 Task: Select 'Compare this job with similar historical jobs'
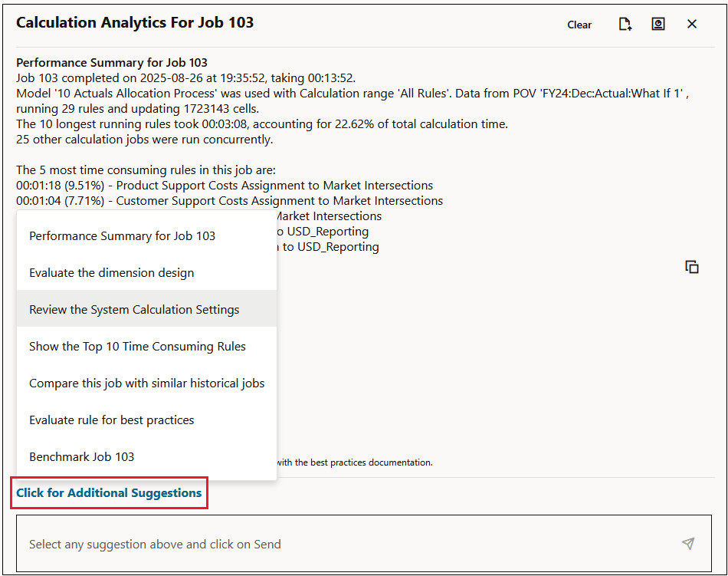click(146, 383)
